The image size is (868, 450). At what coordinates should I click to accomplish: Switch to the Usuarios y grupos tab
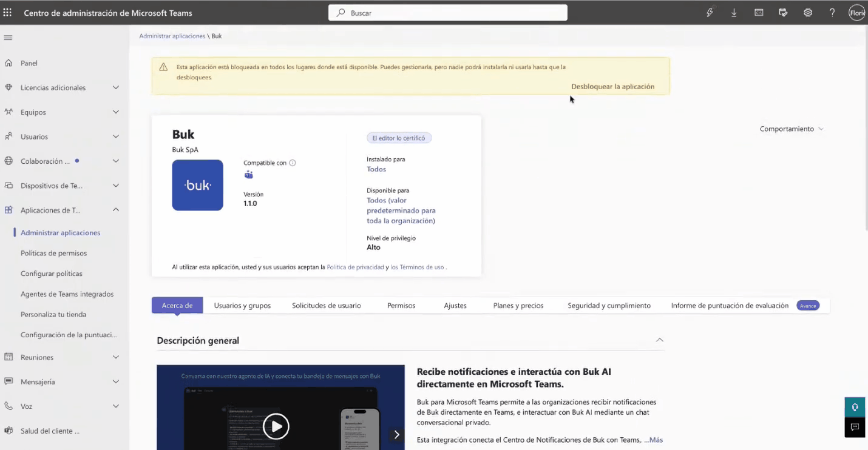(x=242, y=306)
